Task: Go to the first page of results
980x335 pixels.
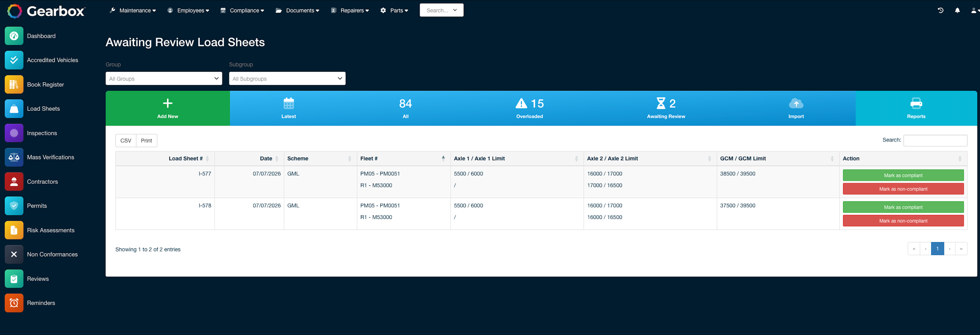Action: (x=914, y=249)
